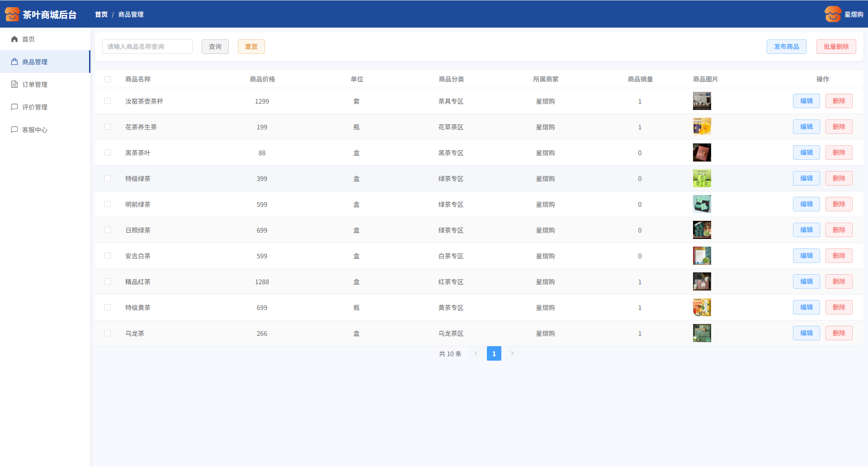Navigate to 首页 in the breadcrumb

click(x=101, y=14)
